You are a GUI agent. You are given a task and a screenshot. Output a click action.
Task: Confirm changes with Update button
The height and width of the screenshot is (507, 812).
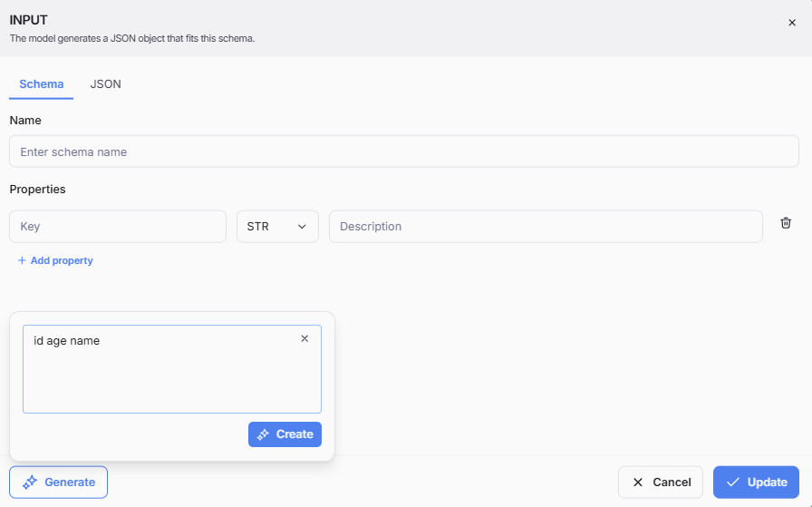point(756,483)
